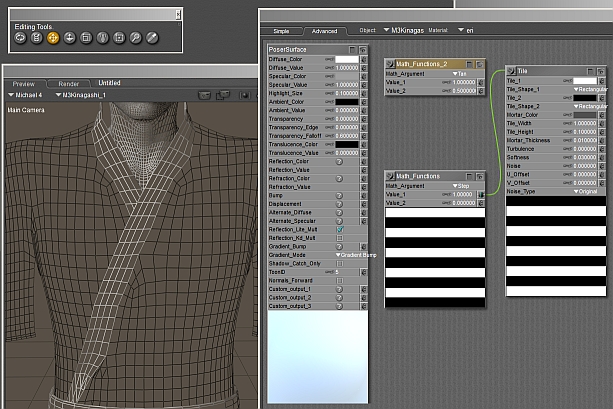Select the Translate In/Out tool

[70, 38]
